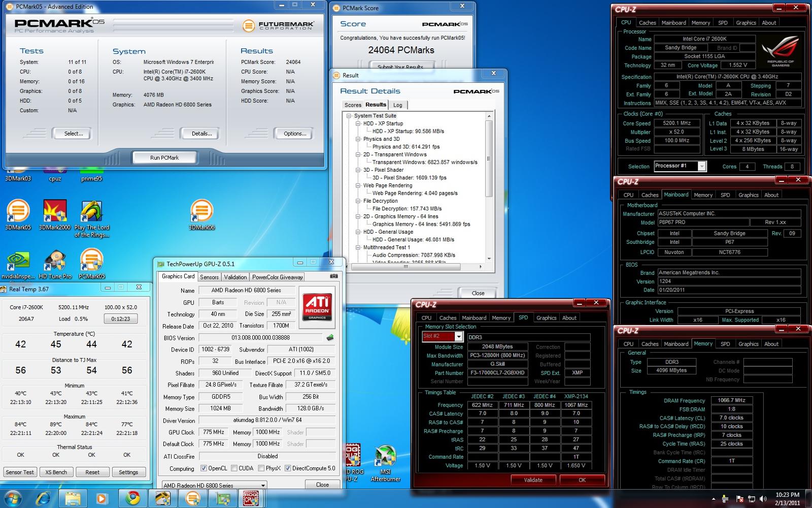Screen dimensions: 812x508
Task: Click the 0:12:23 timer button in Real Temp
Action: click(121, 319)
